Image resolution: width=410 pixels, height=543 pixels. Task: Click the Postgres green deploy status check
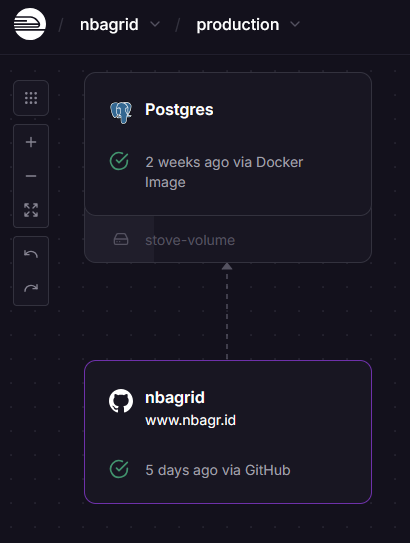coord(119,161)
